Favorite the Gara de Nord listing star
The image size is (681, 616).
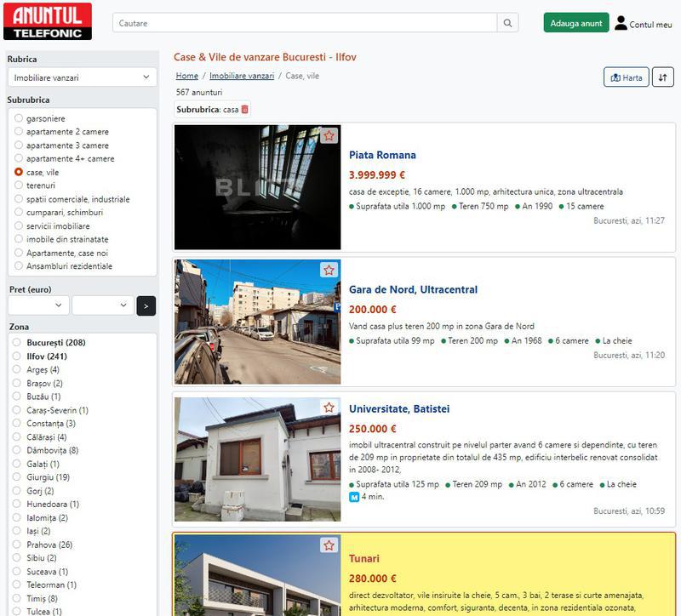point(329,271)
